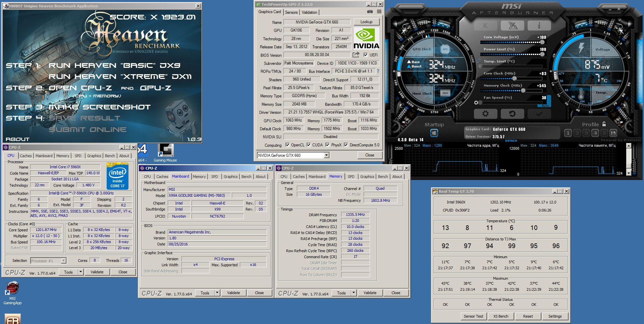Click the Afterburner profile lock icon
644x324 pixels.
(x=604, y=124)
